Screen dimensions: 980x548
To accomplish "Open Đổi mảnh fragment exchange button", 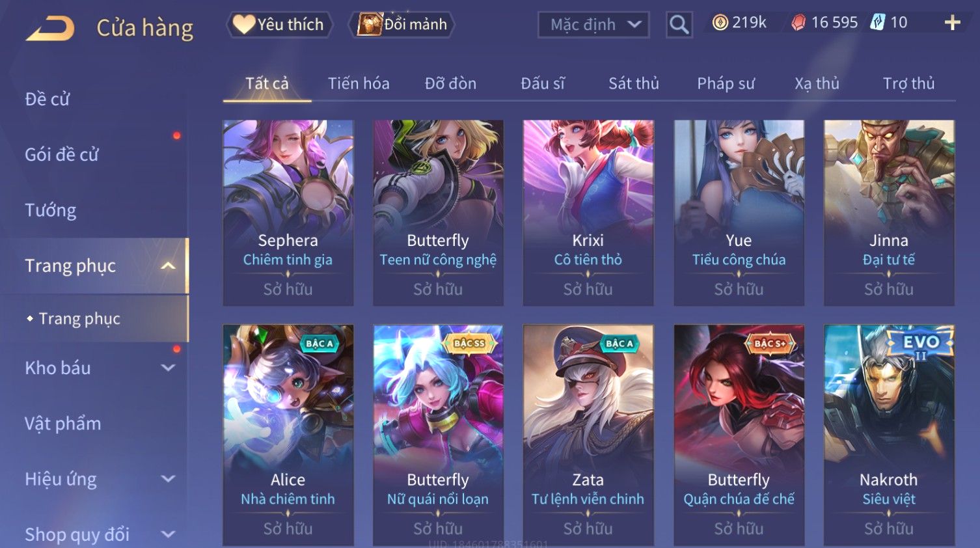I will [x=403, y=25].
